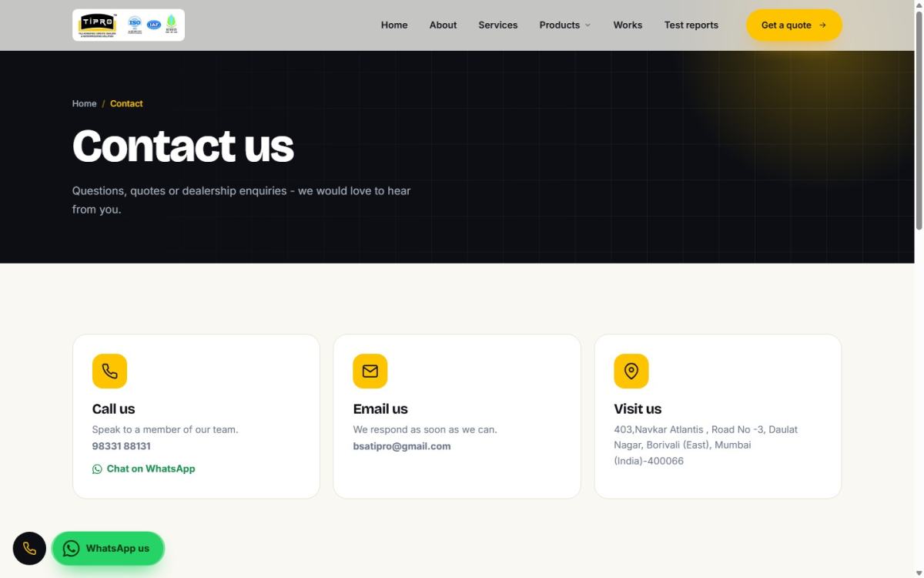Open the Works nav link
Viewport: 924px width, 578px height.
coord(628,25)
